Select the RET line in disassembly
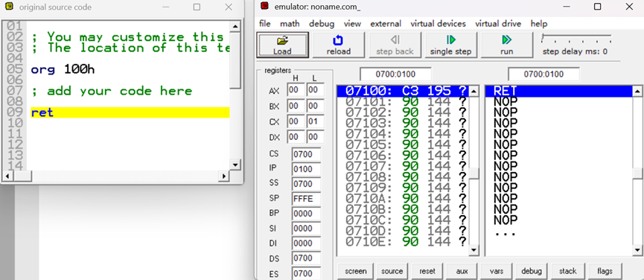The image size is (644, 280). (x=559, y=91)
